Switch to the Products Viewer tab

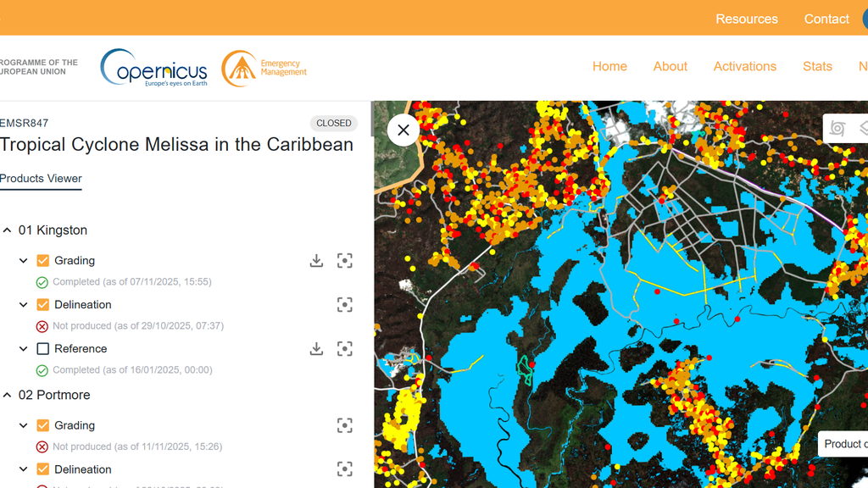41,179
